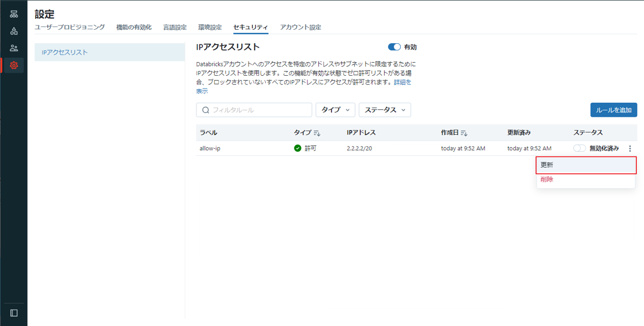Expand the タイプ filter dropdown

click(x=336, y=110)
